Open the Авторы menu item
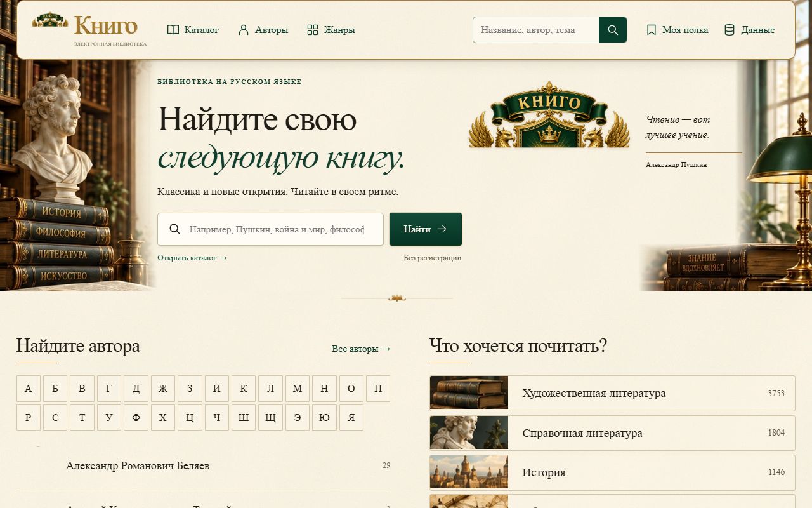Viewport: 812px width, 508px height. pos(263,30)
